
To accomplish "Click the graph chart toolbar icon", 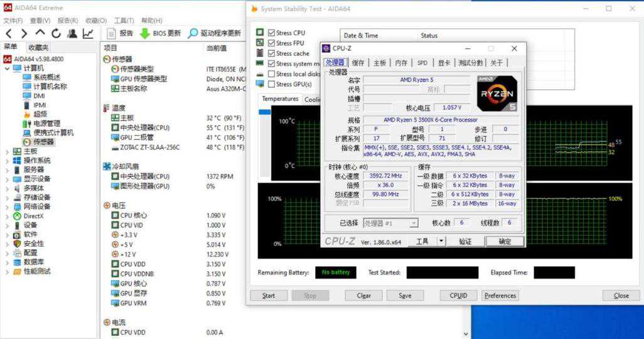I will [x=88, y=34].
